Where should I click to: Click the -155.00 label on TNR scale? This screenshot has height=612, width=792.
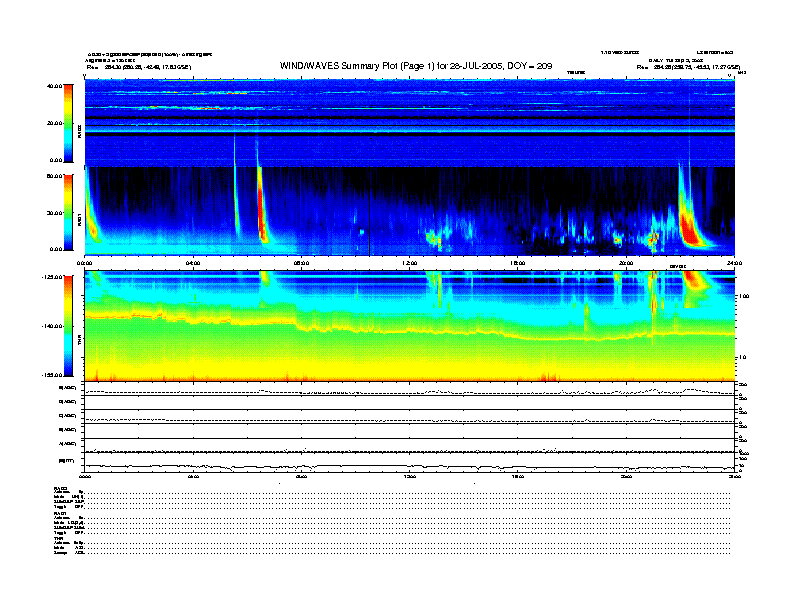(x=52, y=375)
